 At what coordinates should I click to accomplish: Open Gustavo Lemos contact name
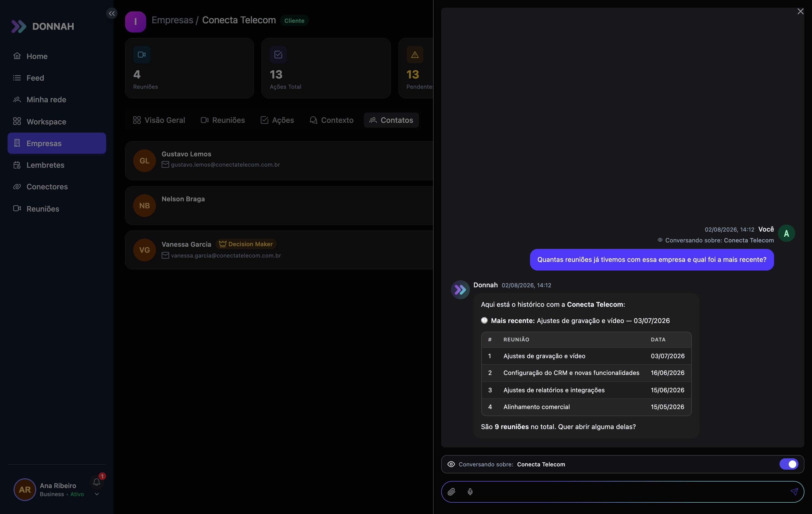(186, 154)
